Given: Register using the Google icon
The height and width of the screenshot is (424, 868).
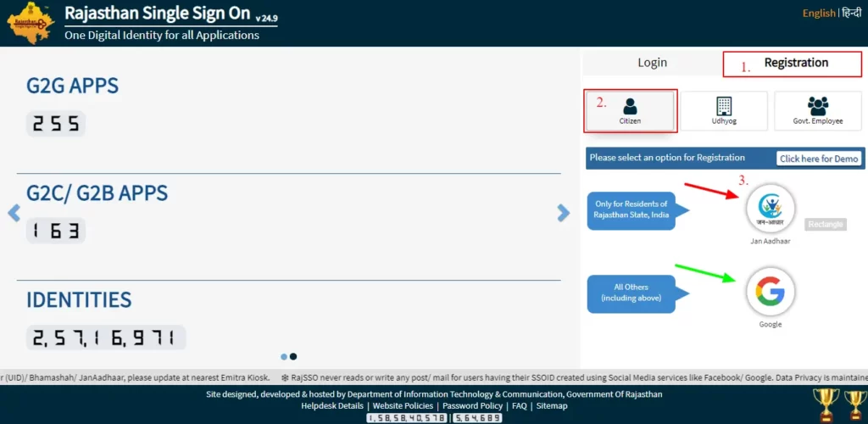Looking at the screenshot, I should pyautogui.click(x=770, y=291).
